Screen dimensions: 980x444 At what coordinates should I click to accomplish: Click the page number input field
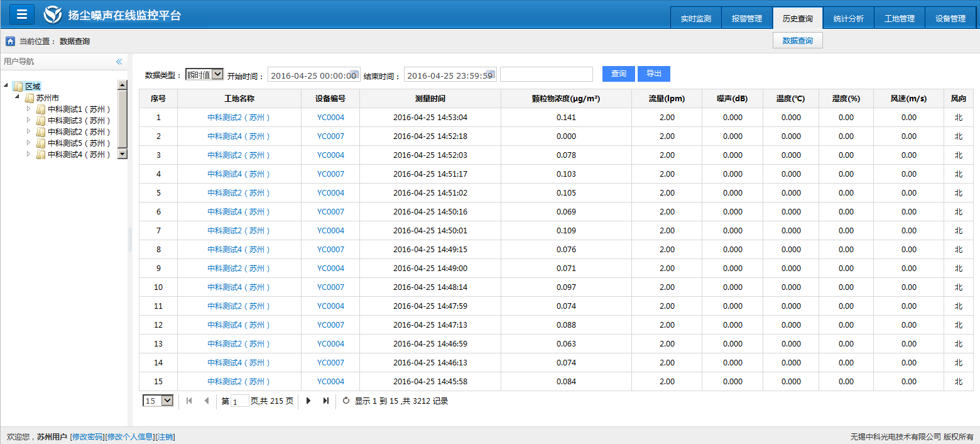coord(240,401)
